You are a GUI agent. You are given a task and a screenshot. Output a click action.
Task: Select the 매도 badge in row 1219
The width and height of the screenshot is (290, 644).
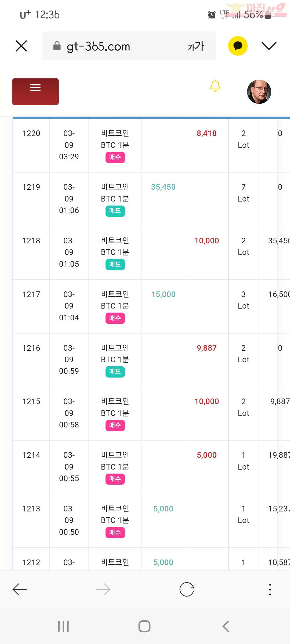click(x=115, y=211)
